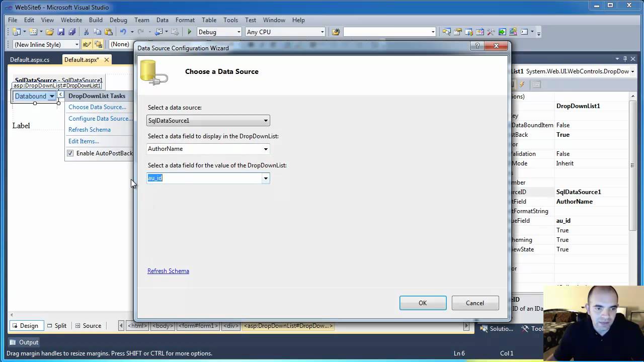Image resolution: width=644 pixels, height=362 pixels.
Task: Open the Solution Explorer toolbar icon
Action: pos(447,32)
